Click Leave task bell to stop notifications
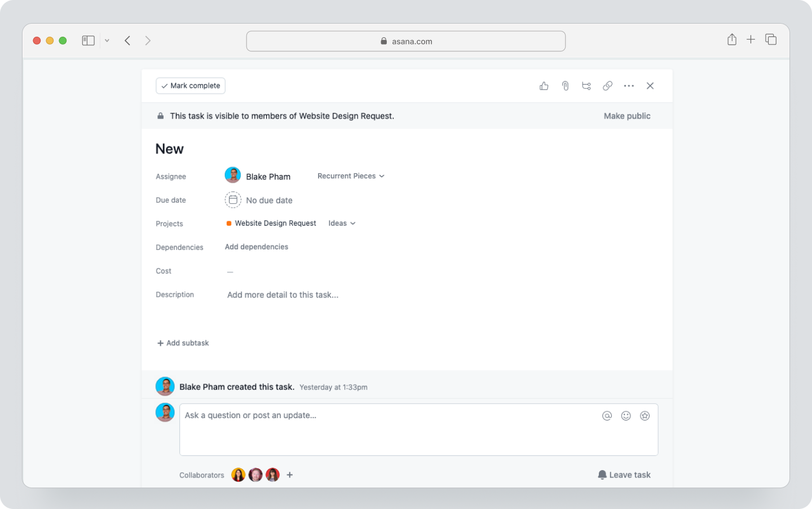The width and height of the screenshot is (812, 509). tap(624, 475)
